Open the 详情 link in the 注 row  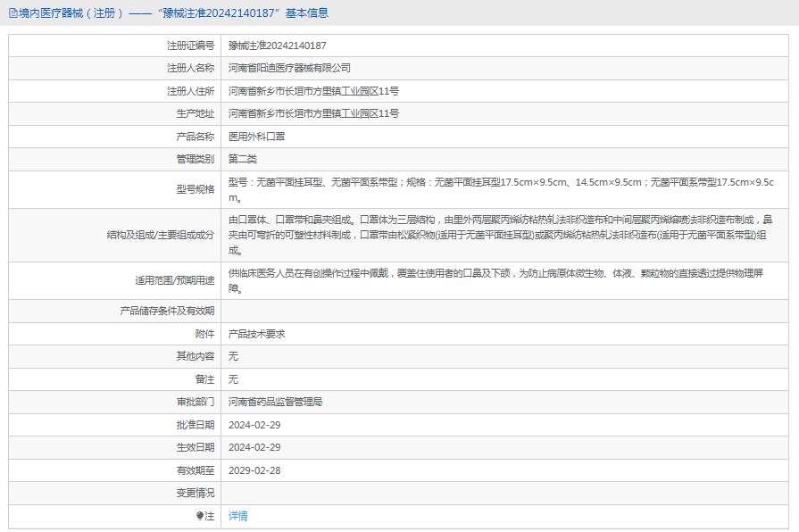238,516
